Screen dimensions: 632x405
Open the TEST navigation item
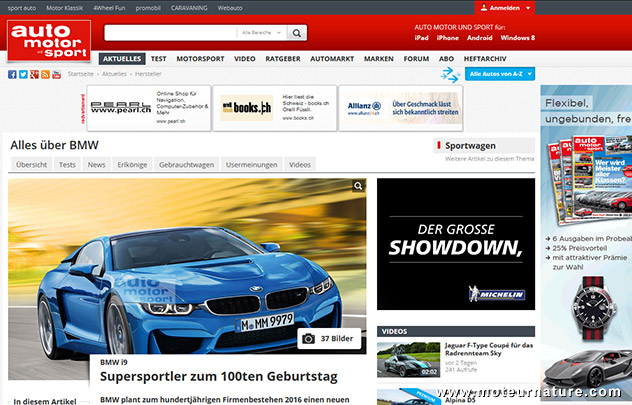tap(158, 59)
